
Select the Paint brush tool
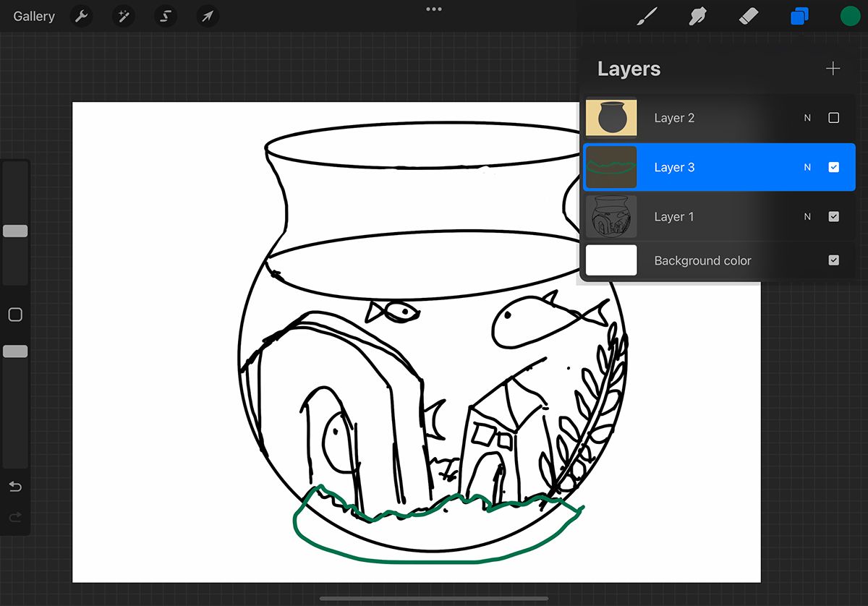(647, 16)
